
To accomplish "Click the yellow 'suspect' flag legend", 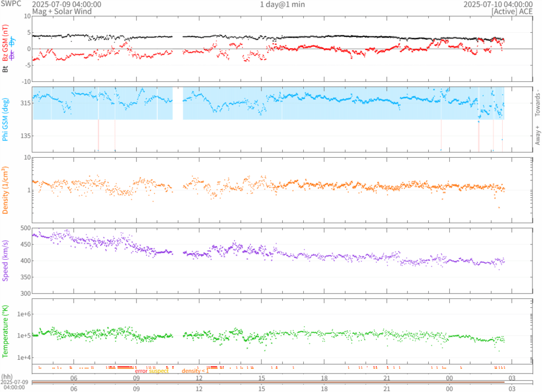I will click(x=159, y=371).
